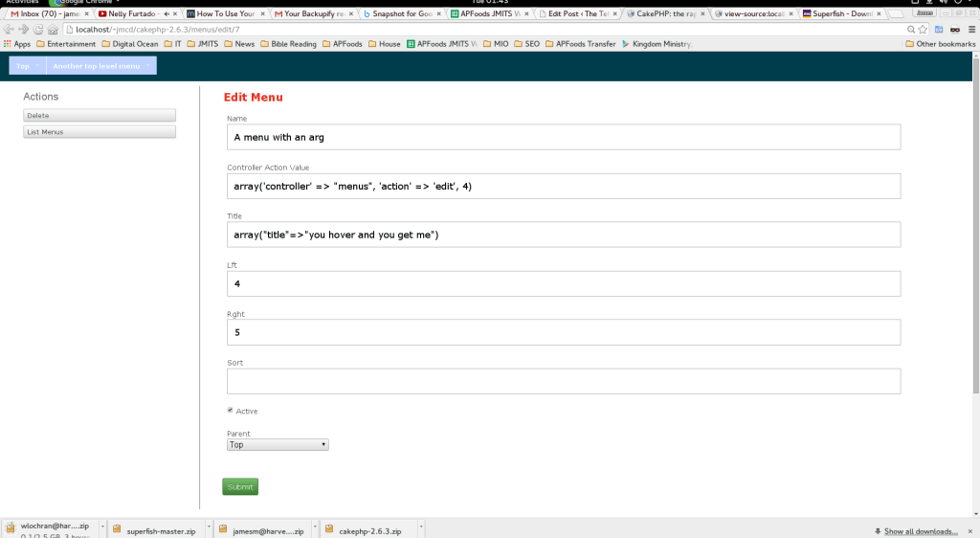The width and height of the screenshot is (980, 538).
Task: Bookmark this page with the star icon
Action: point(923,30)
